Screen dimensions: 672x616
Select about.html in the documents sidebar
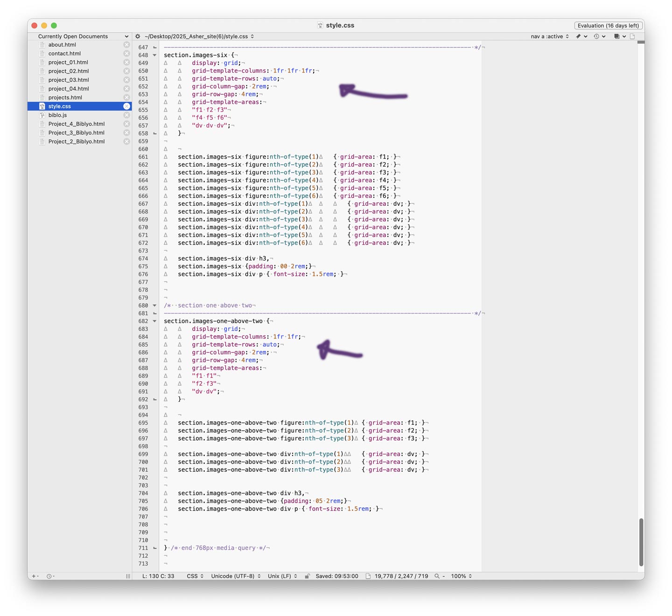point(62,45)
